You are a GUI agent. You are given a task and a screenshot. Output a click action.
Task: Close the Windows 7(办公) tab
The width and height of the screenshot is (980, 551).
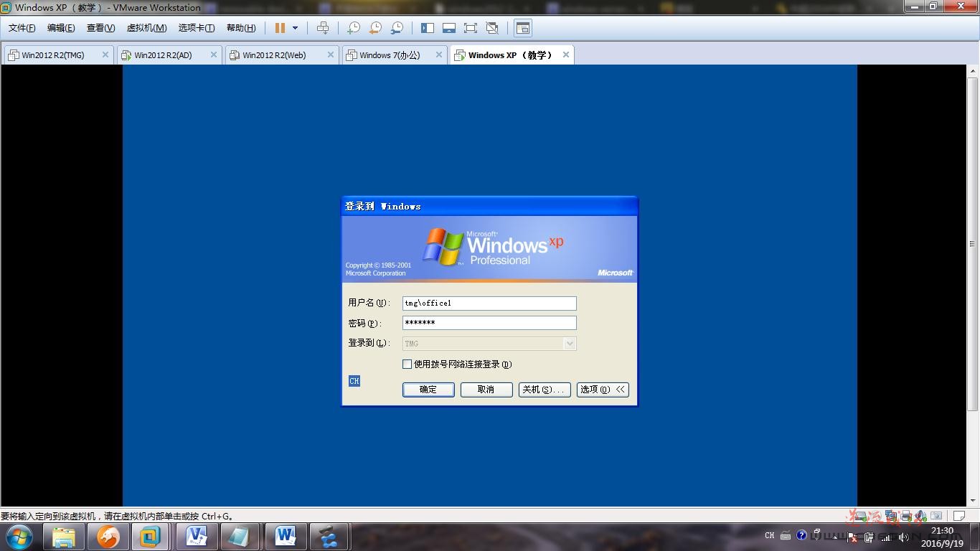point(439,55)
